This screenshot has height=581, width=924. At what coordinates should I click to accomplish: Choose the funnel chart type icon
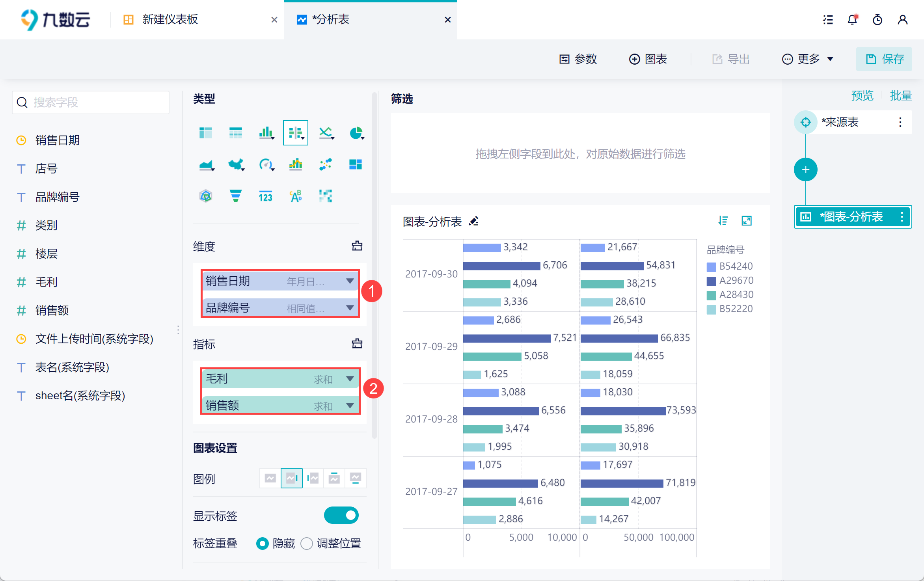tap(235, 196)
